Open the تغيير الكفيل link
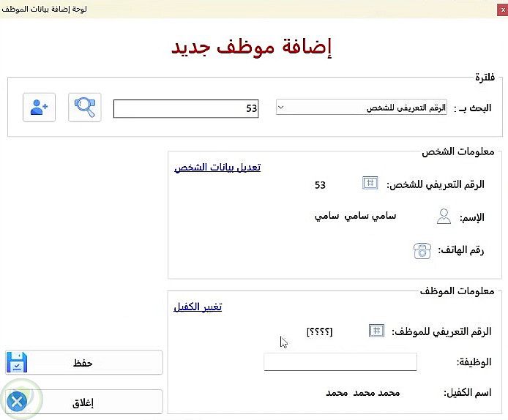This screenshot has width=508, height=420. click(198, 307)
